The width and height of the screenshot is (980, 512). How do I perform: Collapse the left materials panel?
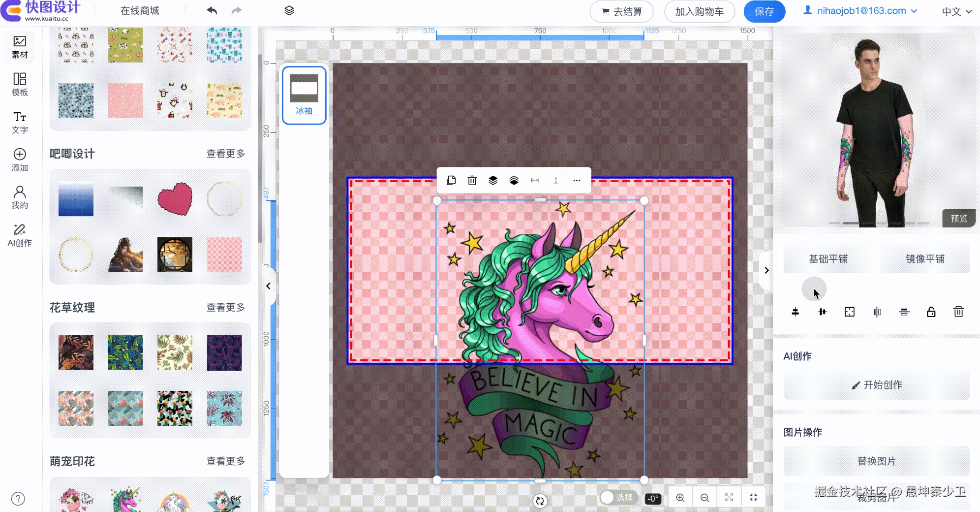[268, 286]
